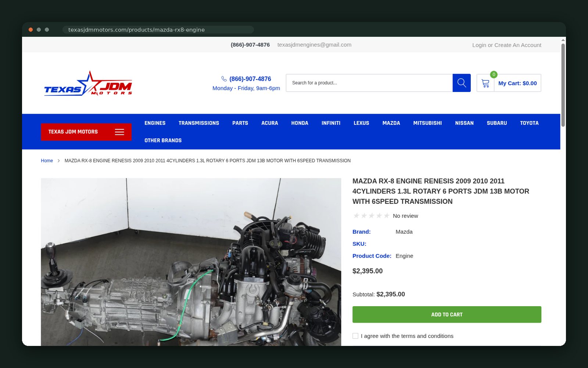Click the search magnifier button

pyautogui.click(x=462, y=83)
